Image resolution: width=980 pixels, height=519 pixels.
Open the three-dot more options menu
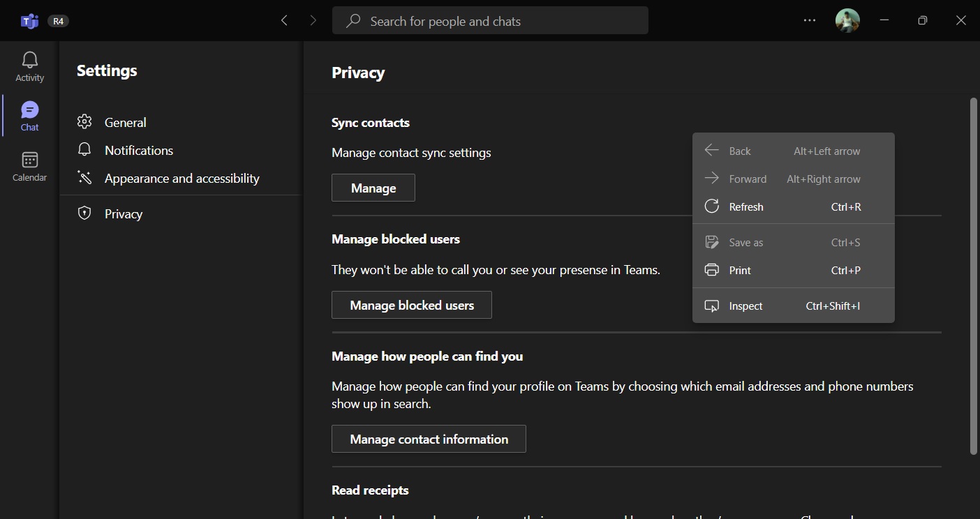pos(810,21)
